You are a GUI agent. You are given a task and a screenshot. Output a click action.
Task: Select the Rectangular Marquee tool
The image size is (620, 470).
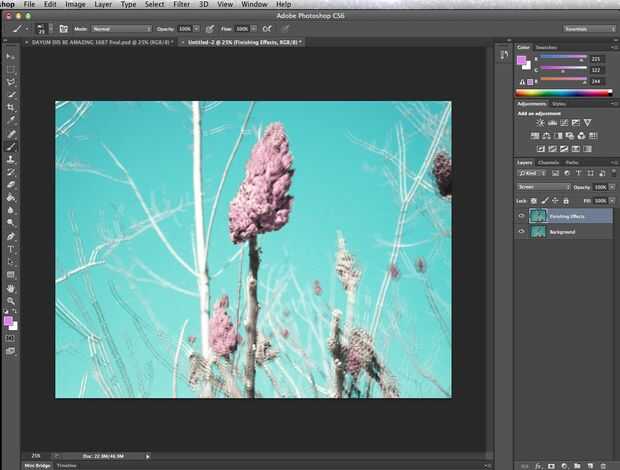(10, 70)
